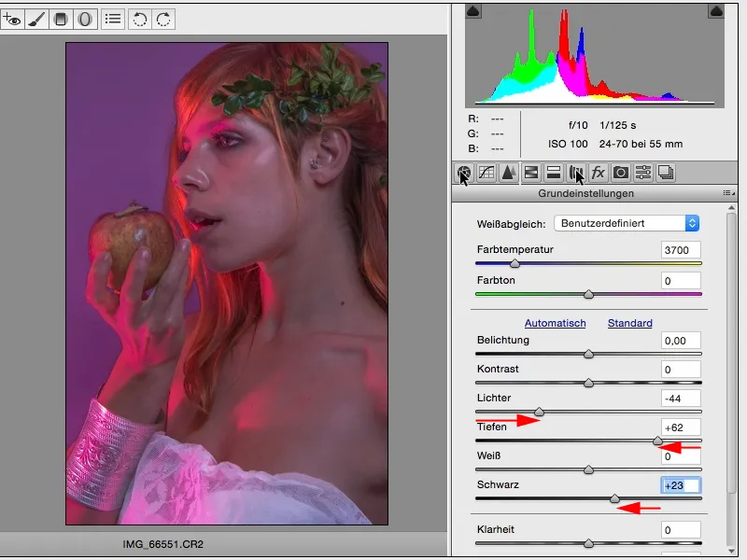Click the 1/125 s shutter speed text

618,125
